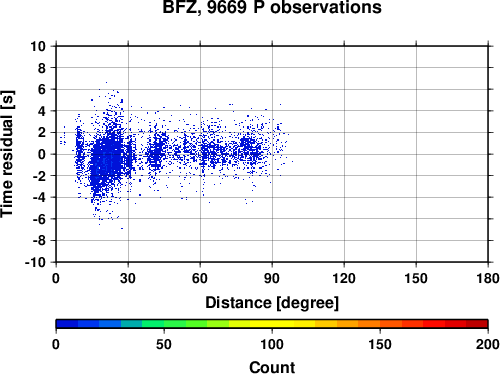Pick the dark blue end of colorbar
Viewport: 500px width, 374px height.
point(67,324)
